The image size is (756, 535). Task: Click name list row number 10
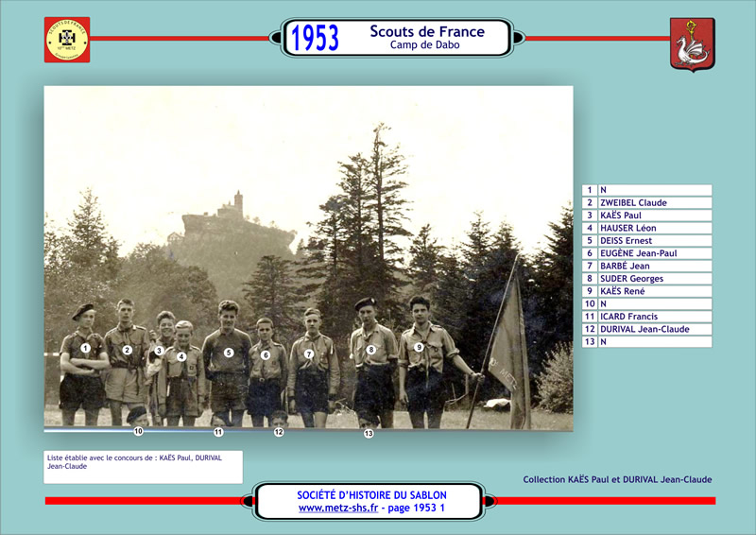[647, 304]
